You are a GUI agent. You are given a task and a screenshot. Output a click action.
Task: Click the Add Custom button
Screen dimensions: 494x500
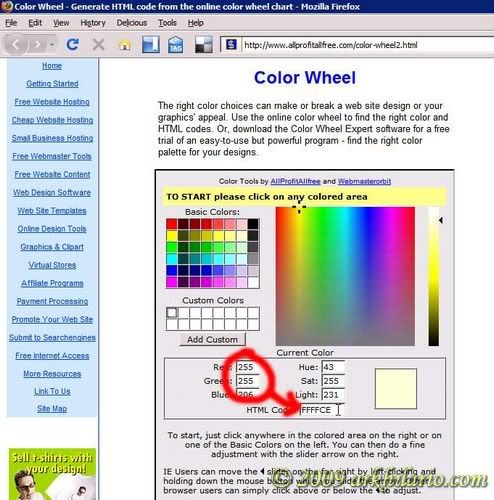pyautogui.click(x=212, y=339)
